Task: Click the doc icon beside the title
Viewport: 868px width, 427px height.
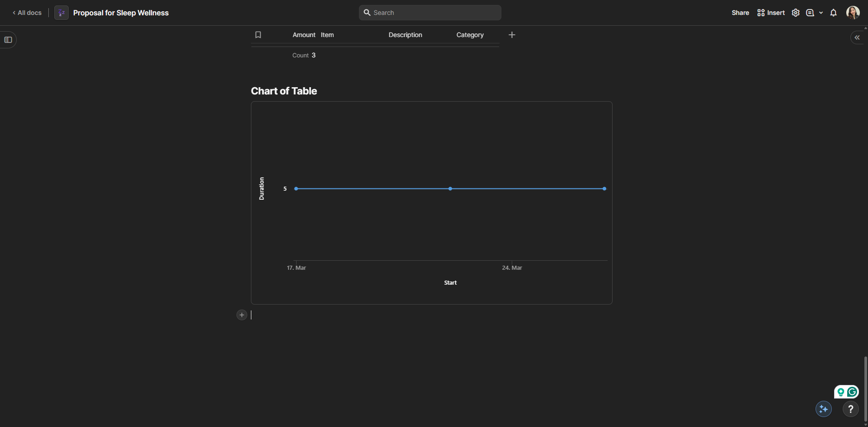Action: 61,13
